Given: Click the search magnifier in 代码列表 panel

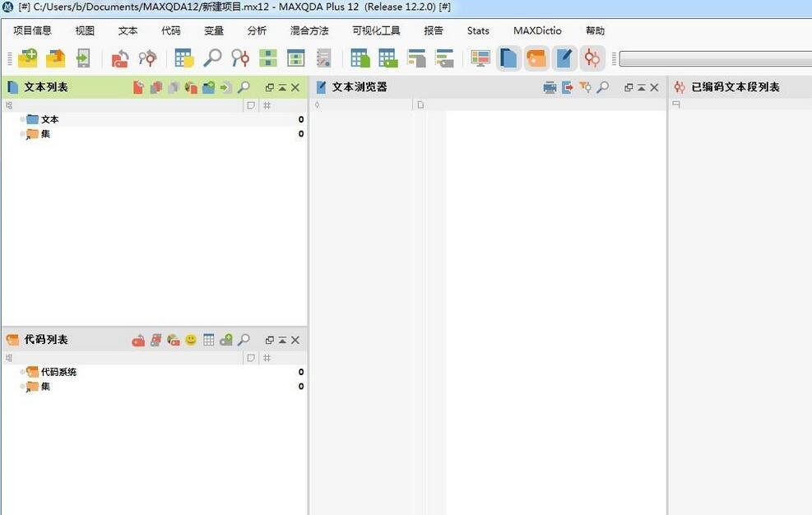Looking at the screenshot, I should pos(244,340).
